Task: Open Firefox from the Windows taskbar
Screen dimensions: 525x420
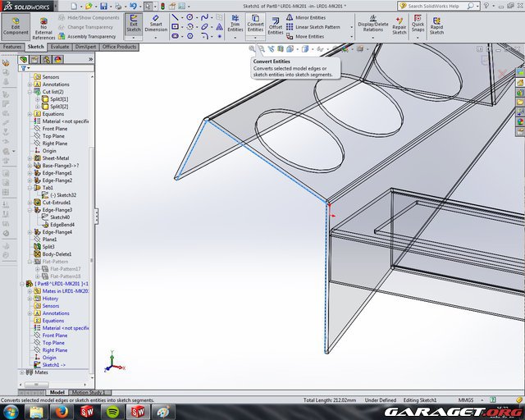Action: pyautogui.click(x=63, y=410)
